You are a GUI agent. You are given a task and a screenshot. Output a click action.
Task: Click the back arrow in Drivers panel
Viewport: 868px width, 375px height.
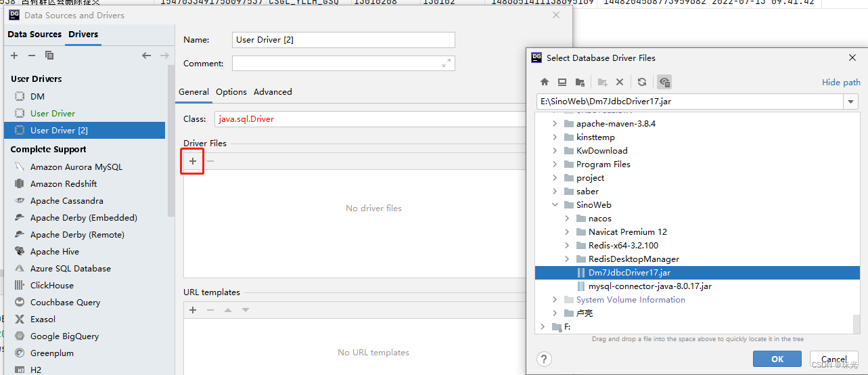[x=146, y=56]
